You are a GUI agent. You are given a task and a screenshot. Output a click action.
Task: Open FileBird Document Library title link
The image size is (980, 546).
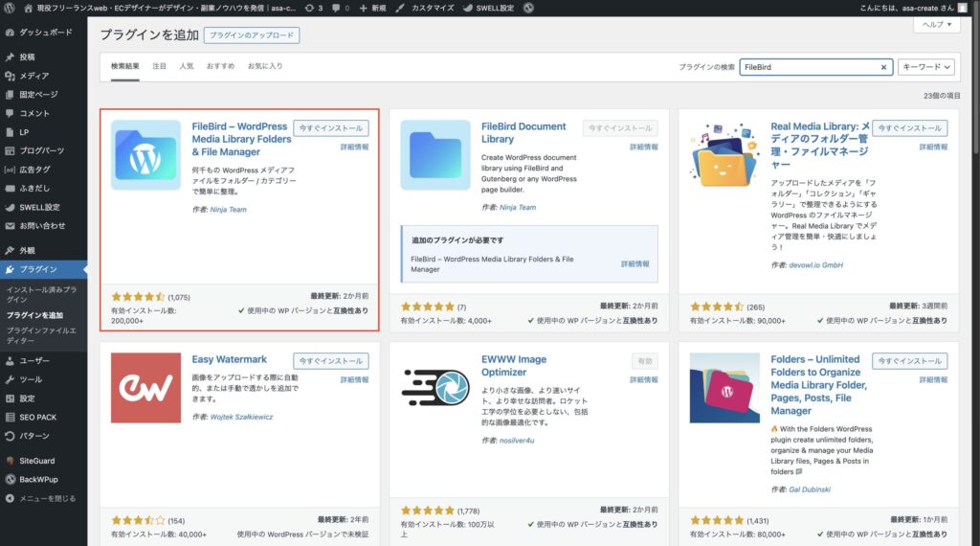pyautogui.click(x=523, y=132)
